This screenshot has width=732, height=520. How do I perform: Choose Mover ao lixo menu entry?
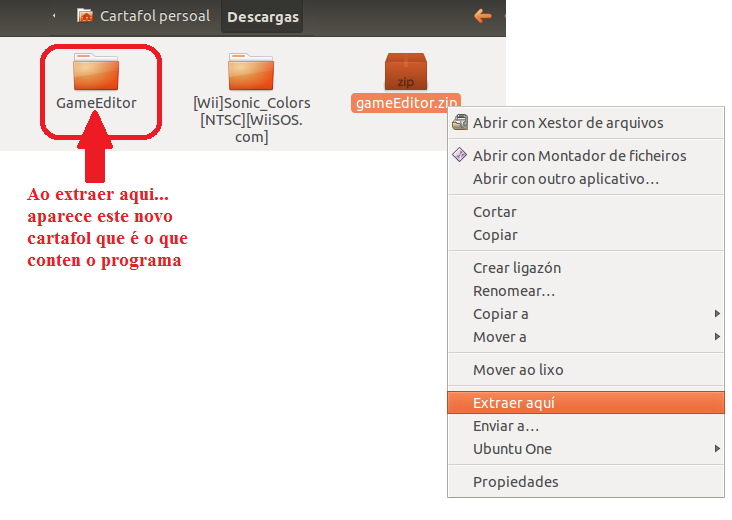pyautogui.click(x=518, y=370)
